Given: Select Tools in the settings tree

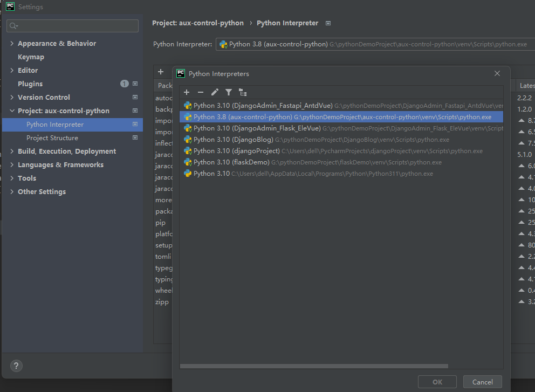Looking at the screenshot, I should 26,178.
